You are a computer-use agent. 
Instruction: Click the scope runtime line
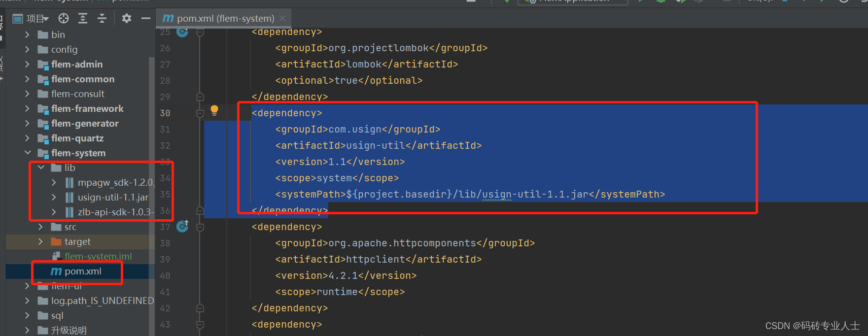pyautogui.click(x=340, y=292)
